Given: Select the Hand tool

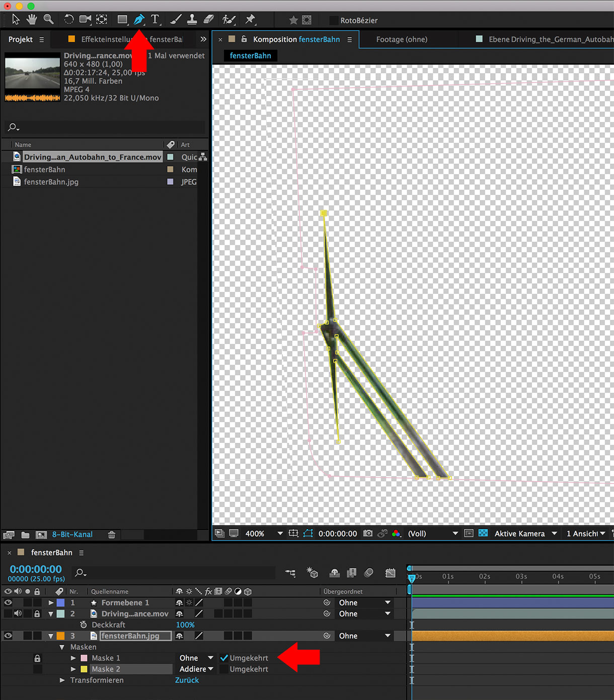Looking at the screenshot, I should (32, 20).
